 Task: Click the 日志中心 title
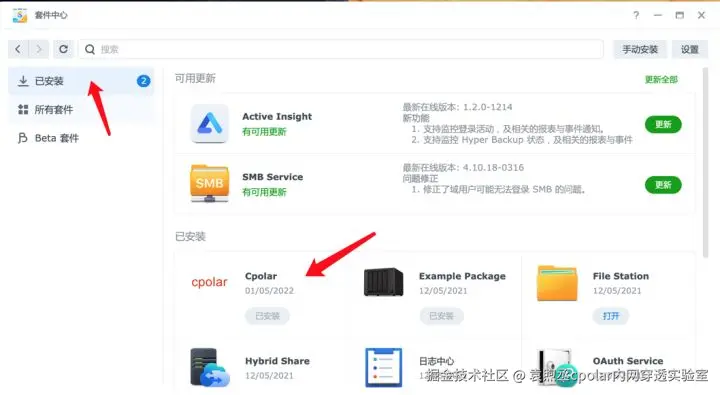tap(436, 361)
